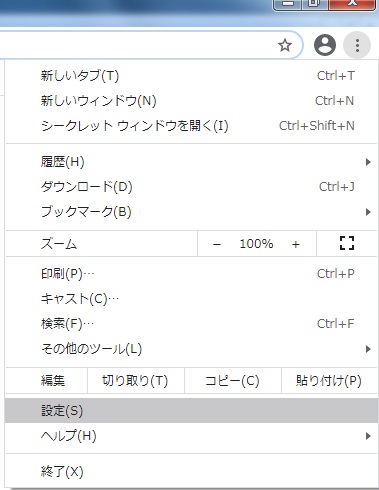Expand the 履歴(H) submenu arrow
This screenshot has width=379, height=490.
(368, 162)
